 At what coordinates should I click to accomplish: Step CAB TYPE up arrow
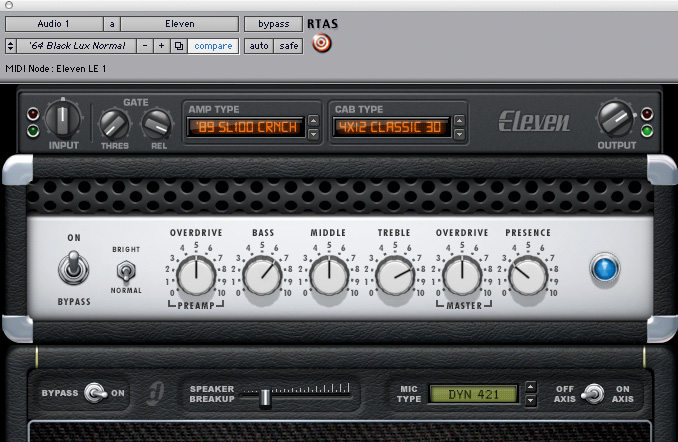(x=459, y=120)
